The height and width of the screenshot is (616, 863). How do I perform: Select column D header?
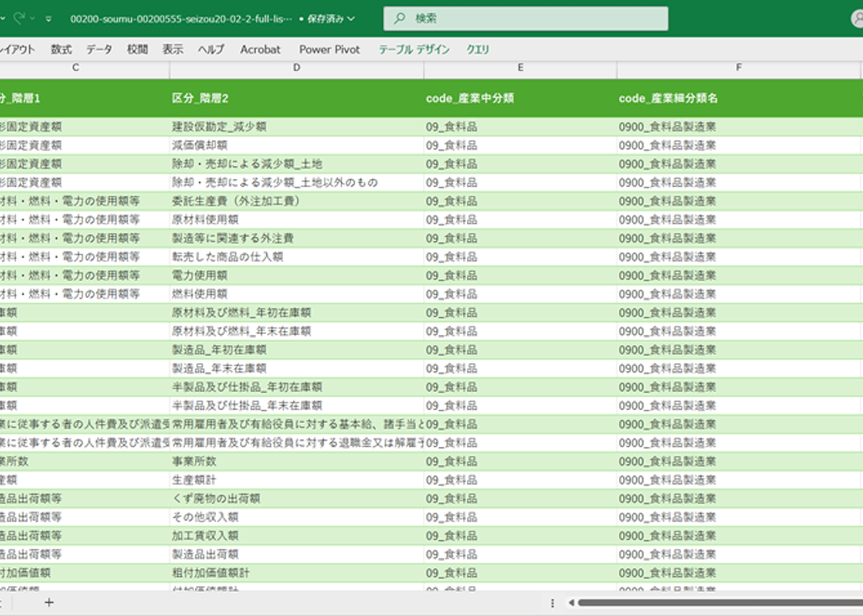pos(297,67)
